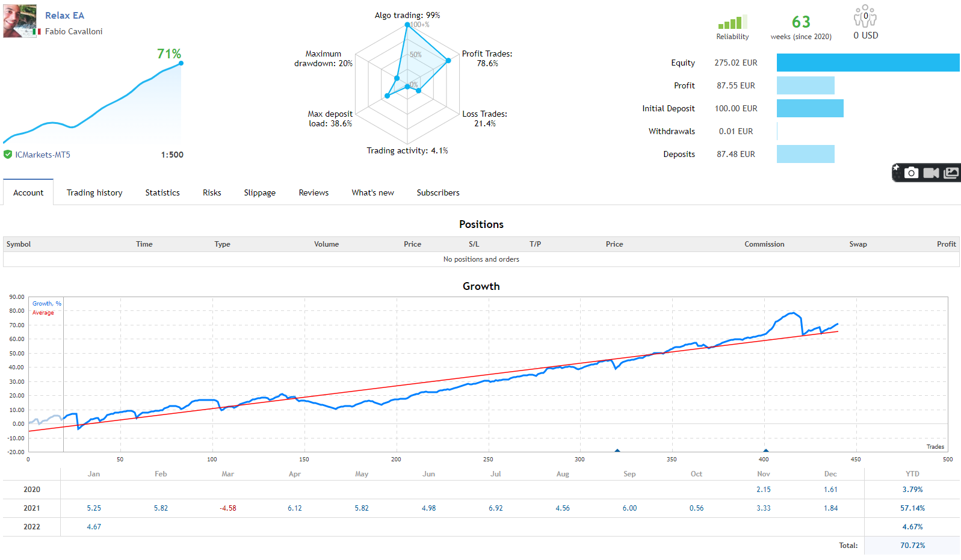Click the 'Algo trading: 99%' radar label

(407, 15)
